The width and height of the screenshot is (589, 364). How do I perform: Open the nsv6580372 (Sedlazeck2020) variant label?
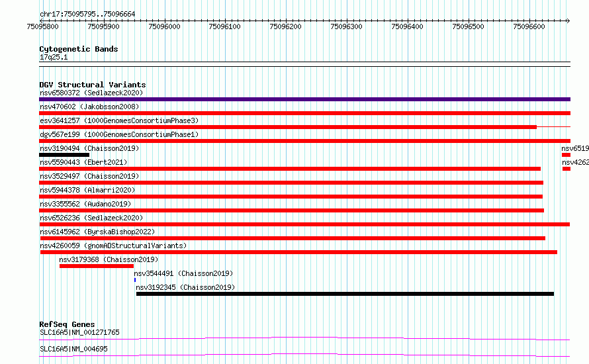coord(91,93)
